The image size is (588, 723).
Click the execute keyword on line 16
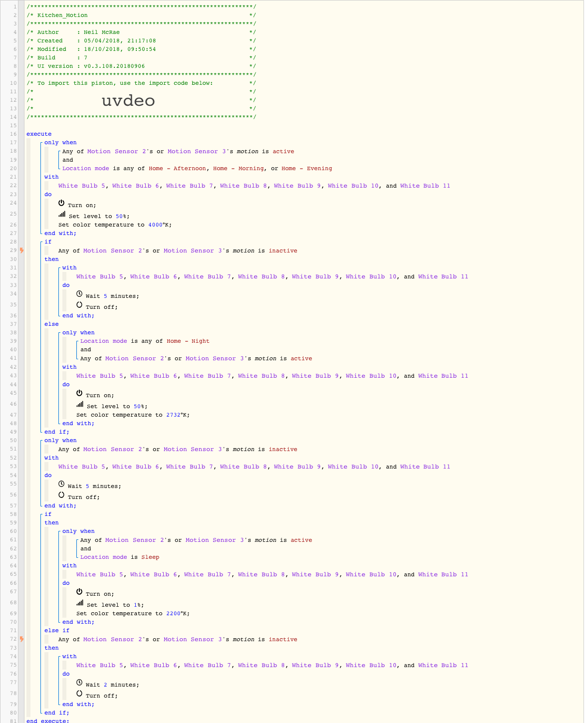click(39, 134)
